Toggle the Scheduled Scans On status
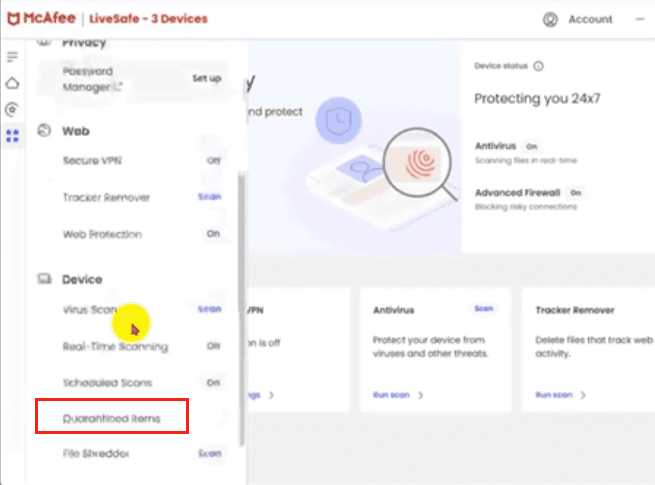 pos(213,383)
